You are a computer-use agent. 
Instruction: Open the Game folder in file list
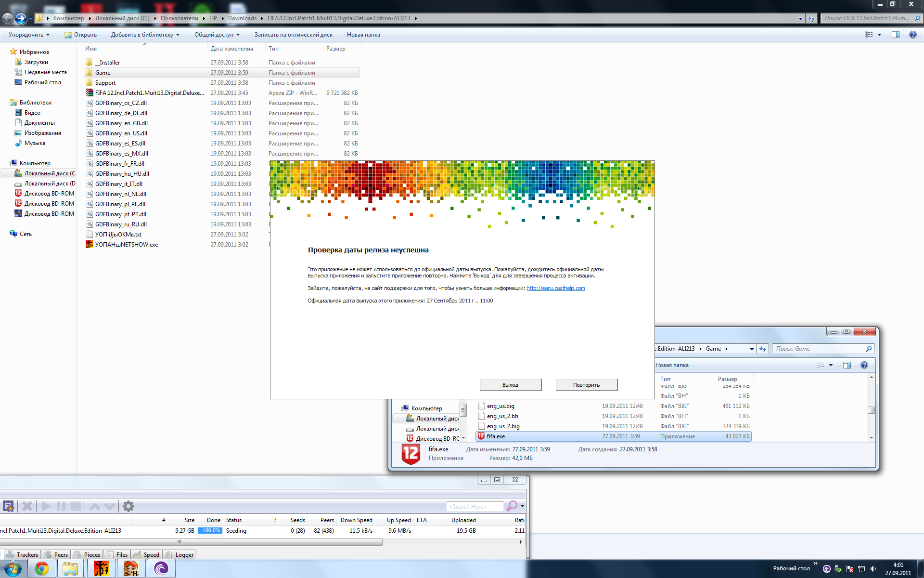[222, 73]
